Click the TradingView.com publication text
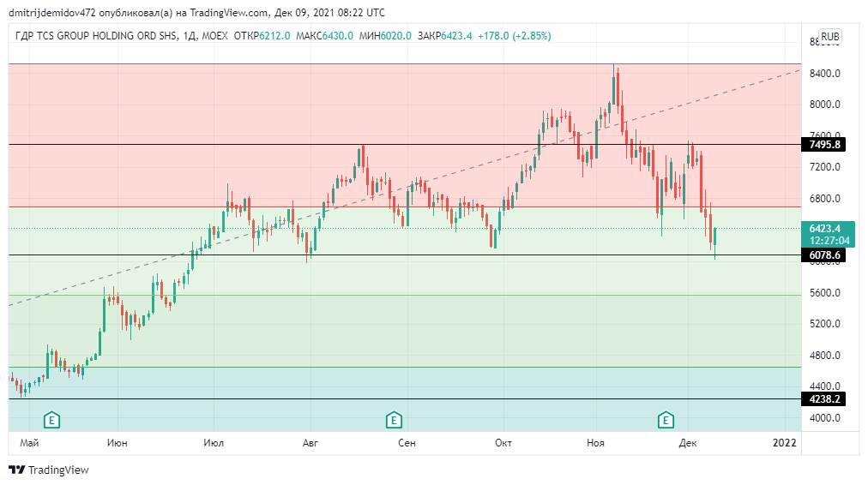The width and height of the screenshot is (868, 485). [x=230, y=13]
